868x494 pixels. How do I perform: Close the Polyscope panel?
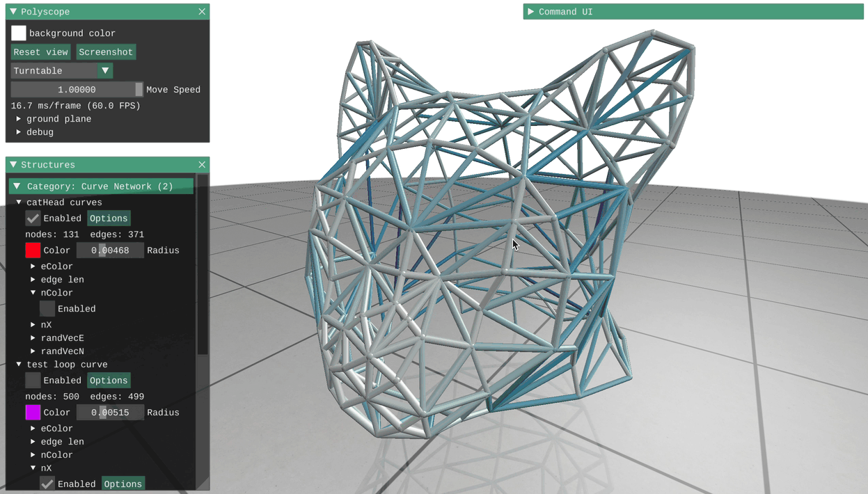(x=202, y=12)
